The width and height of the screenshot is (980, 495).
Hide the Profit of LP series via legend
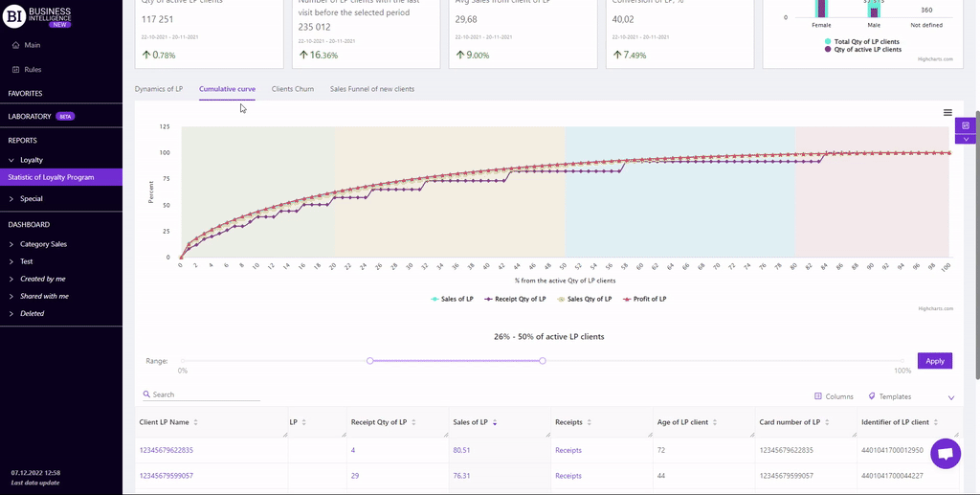tap(644, 299)
